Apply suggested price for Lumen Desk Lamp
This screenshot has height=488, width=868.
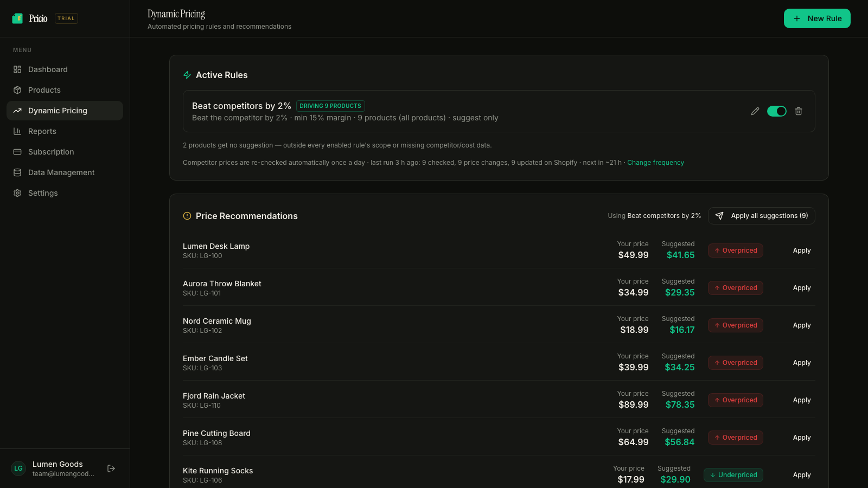coord(802,251)
